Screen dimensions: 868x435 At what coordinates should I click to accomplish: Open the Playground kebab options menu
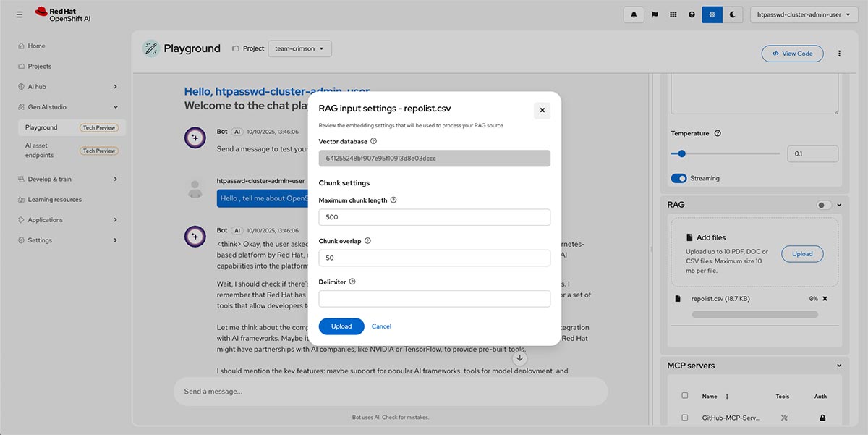(839, 54)
